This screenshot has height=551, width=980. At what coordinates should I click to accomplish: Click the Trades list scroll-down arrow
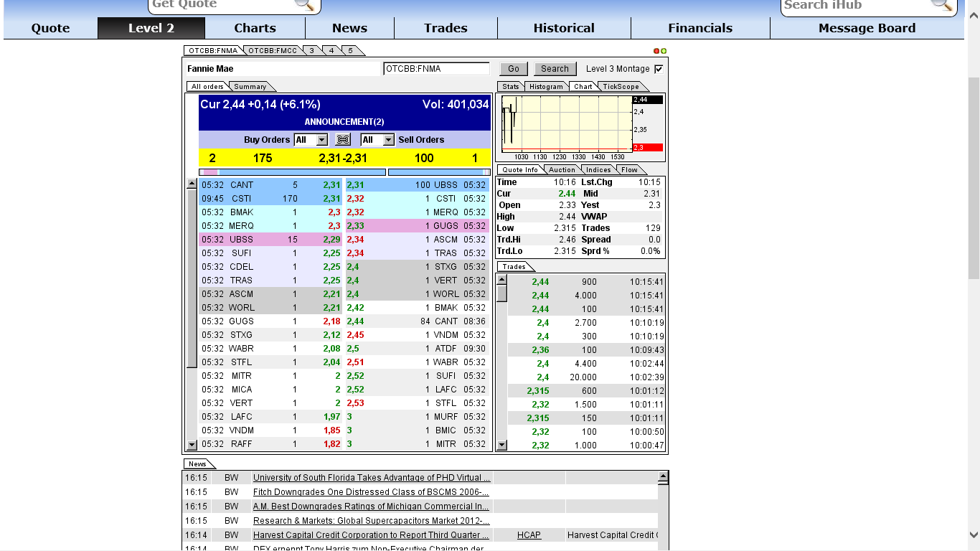(x=501, y=445)
